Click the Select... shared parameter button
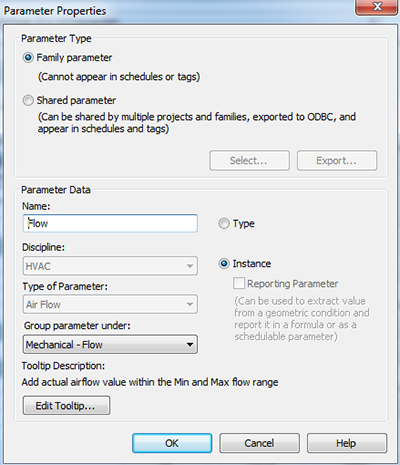 (249, 160)
